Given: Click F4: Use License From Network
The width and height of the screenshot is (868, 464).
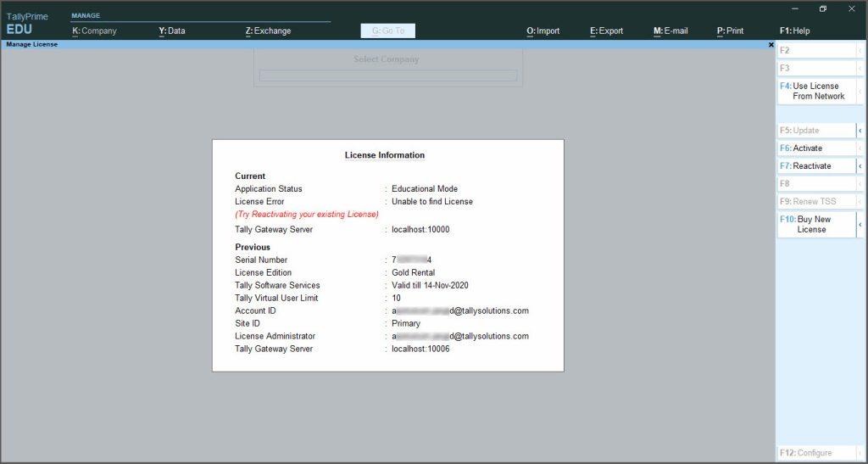Looking at the screenshot, I should [x=817, y=91].
